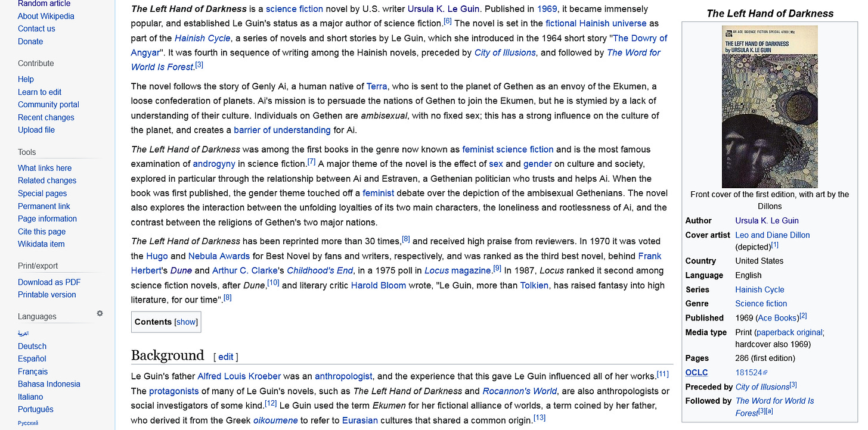
Task: Open barrier of understanding link
Action: tap(282, 130)
